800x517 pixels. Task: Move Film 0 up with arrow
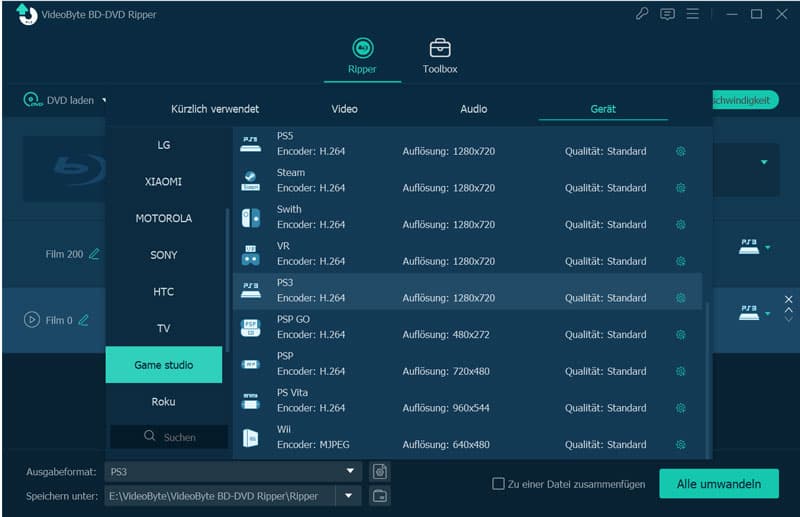(x=788, y=310)
